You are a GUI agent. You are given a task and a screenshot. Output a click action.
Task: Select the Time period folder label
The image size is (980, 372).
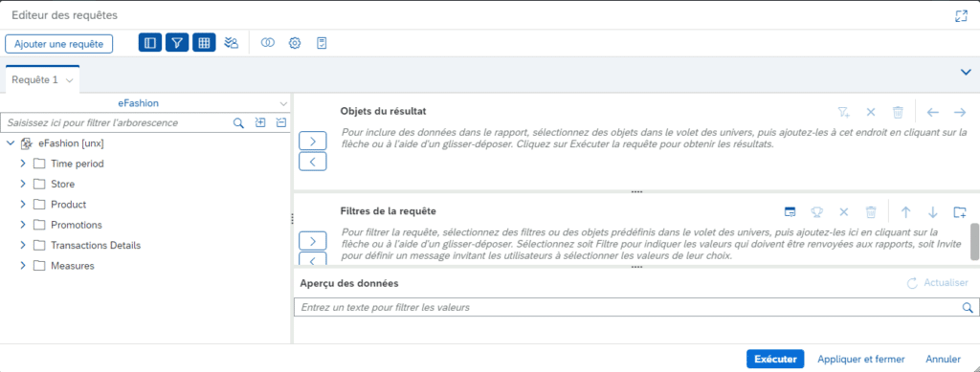(x=78, y=164)
